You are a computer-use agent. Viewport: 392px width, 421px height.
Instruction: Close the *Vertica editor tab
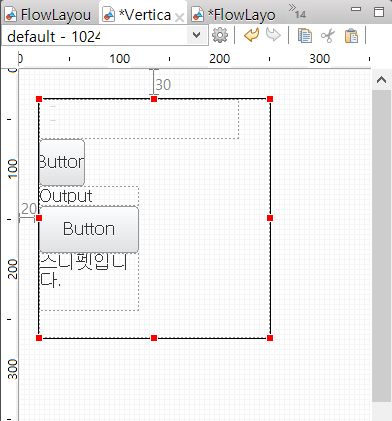point(179,17)
